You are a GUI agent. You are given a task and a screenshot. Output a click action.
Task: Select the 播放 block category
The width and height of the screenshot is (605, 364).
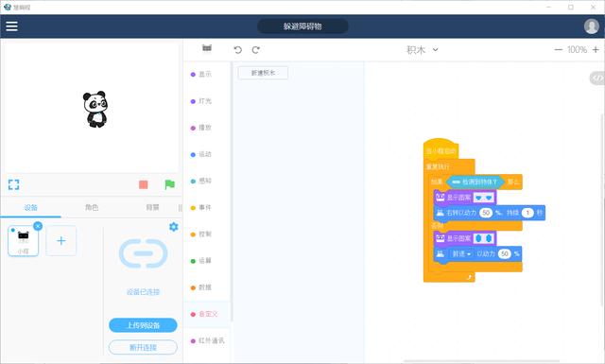point(201,128)
